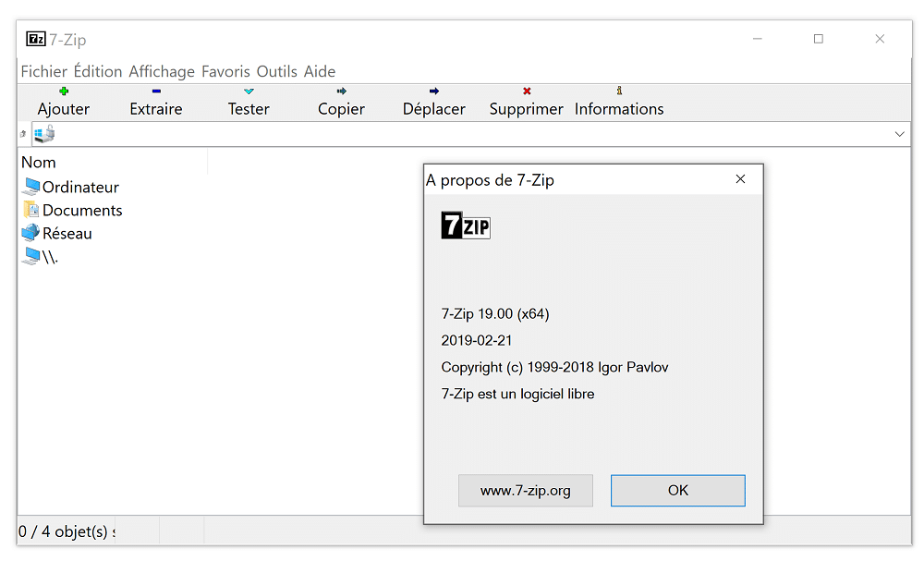924x561 pixels.
Task: Expand the address bar dropdown arrow
Action: (x=899, y=134)
